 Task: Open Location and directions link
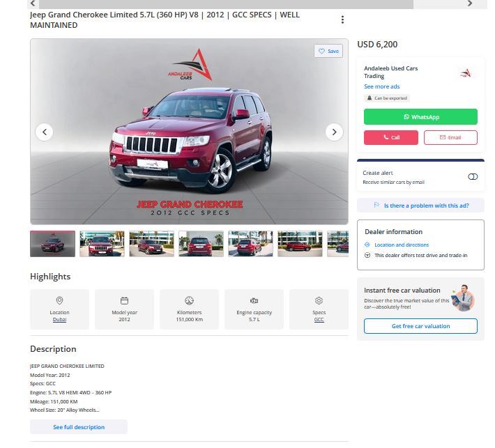pos(402,245)
